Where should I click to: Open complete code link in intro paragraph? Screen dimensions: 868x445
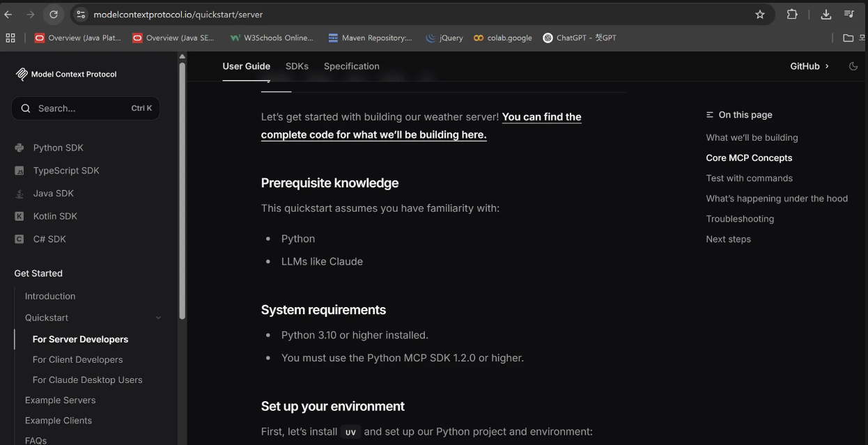(x=421, y=126)
